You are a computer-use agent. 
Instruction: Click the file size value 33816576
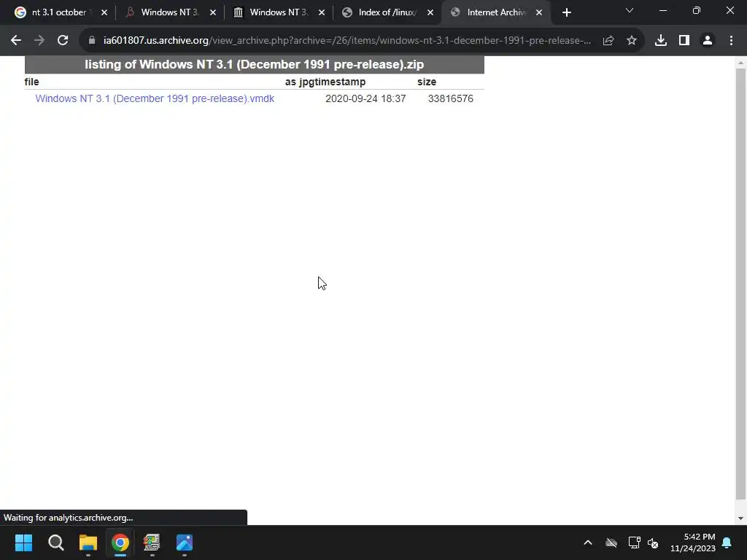(x=450, y=98)
